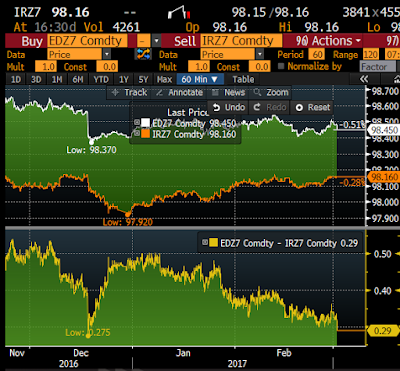400x371 pixels.
Task: Switch to the 6M range tab
Action: [77, 79]
